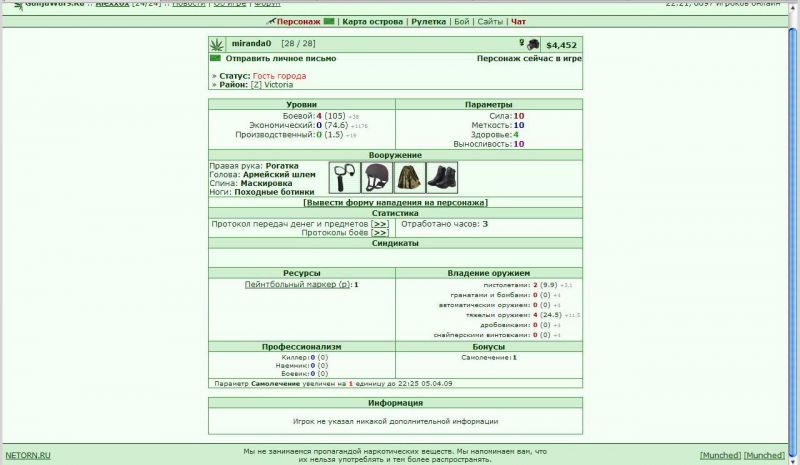Click the miranda0 character name

tap(251, 43)
